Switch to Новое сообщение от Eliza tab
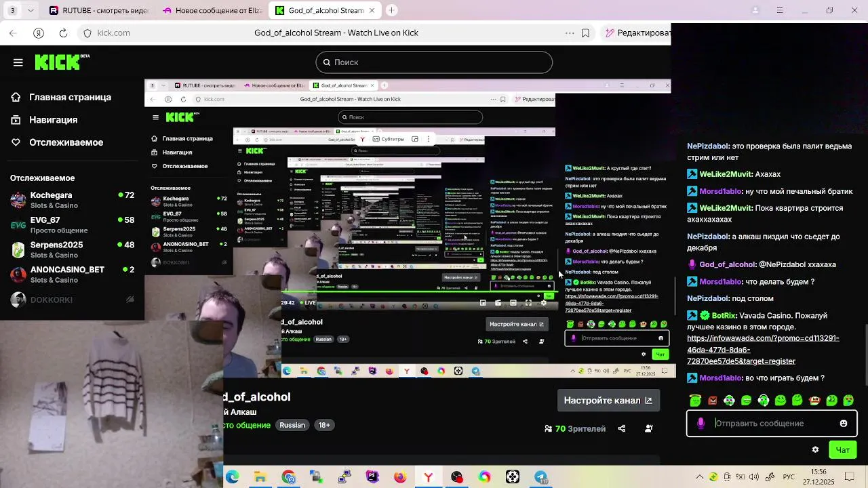The width and height of the screenshot is (868, 488). pyautogui.click(x=213, y=10)
